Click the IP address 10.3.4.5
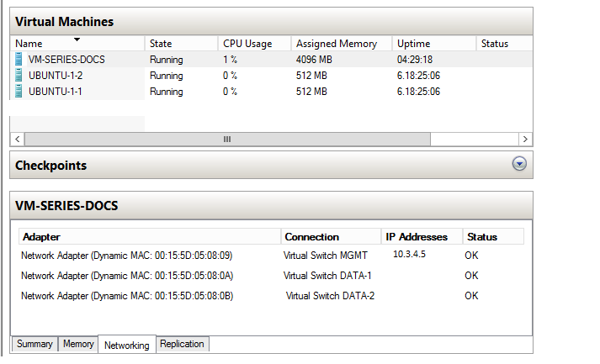This screenshot has width=600, height=364. click(x=409, y=254)
